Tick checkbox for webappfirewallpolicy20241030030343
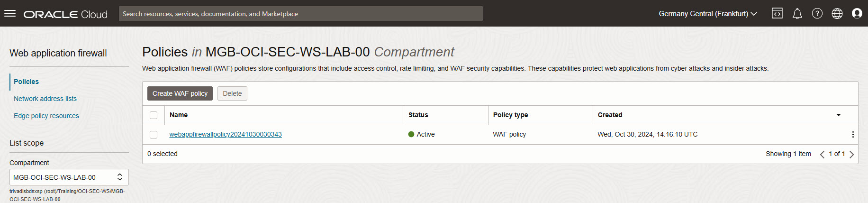The image size is (868, 203). tap(154, 135)
